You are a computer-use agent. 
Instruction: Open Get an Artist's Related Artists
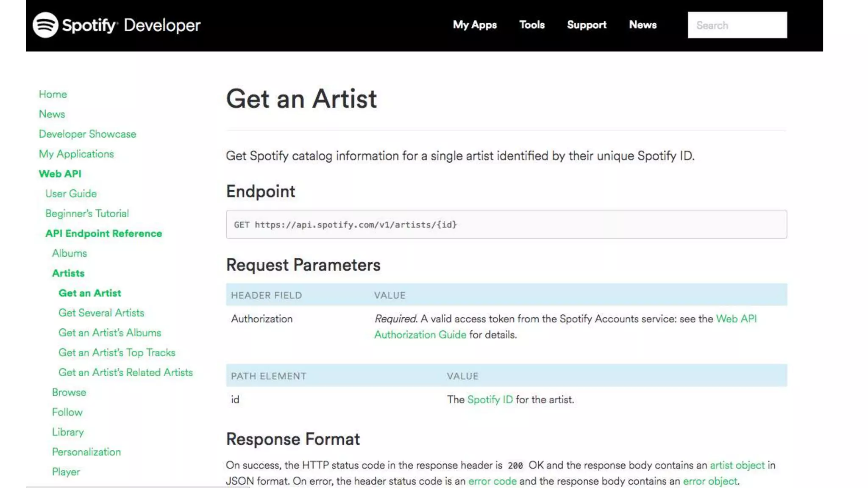(125, 372)
